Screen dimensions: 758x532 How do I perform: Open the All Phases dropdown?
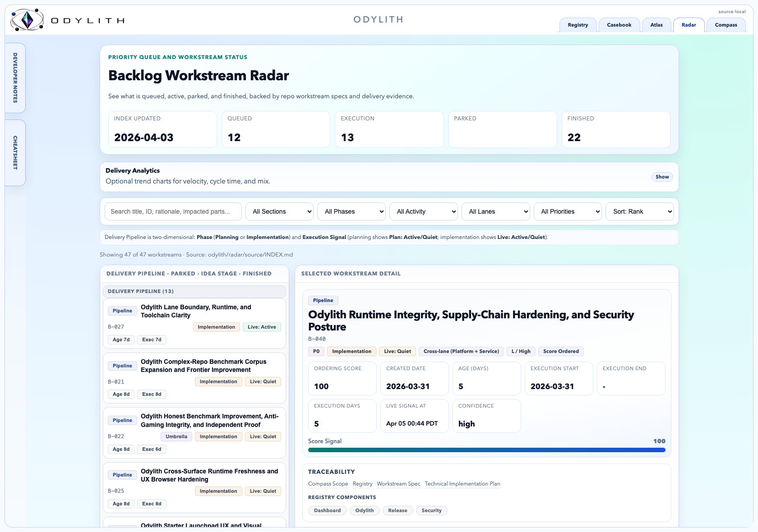point(351,211)
